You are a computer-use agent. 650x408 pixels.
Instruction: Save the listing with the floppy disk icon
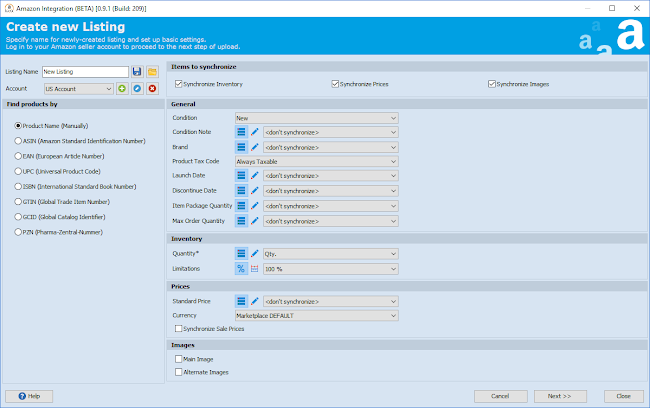click(x=137, y=72)
